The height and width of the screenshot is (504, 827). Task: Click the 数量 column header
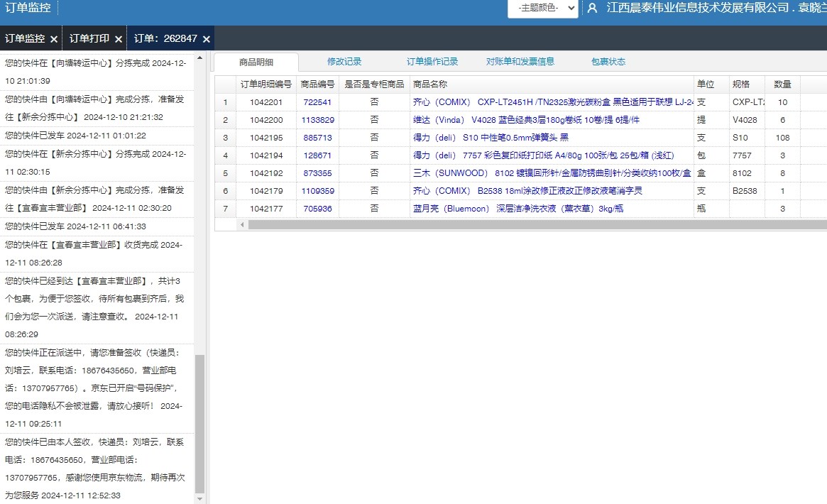pyautogui.click(x=783, y=84)
